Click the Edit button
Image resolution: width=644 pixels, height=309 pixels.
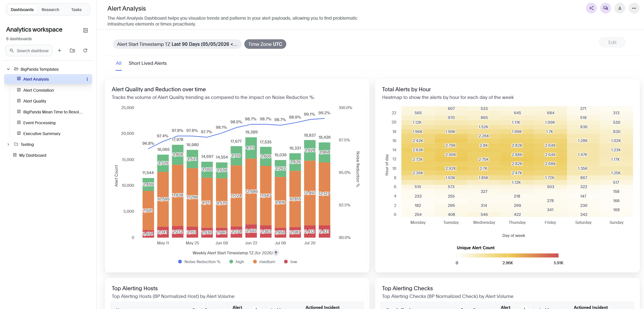612,42
